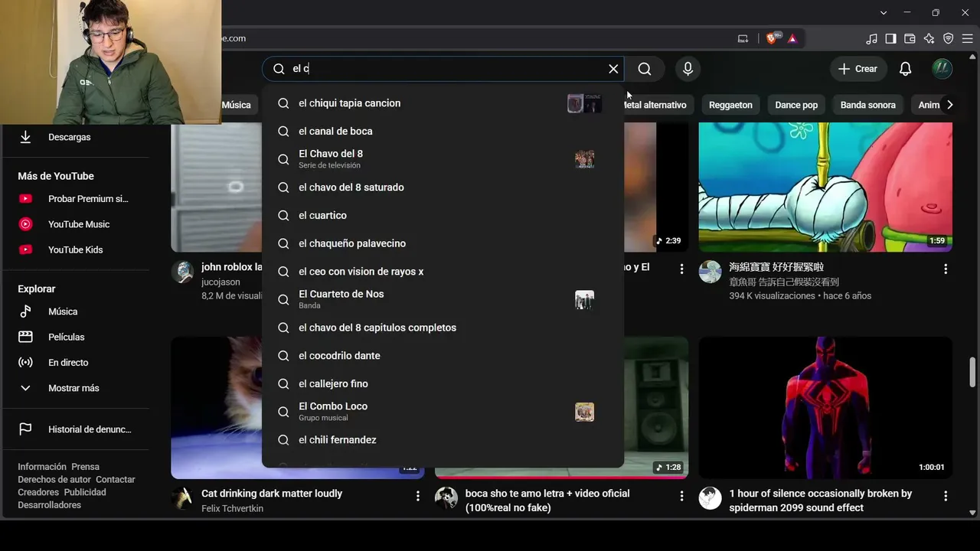Select suggestion El Combo Loco
This screenshot has height=551, width=980.
[443, 412]
